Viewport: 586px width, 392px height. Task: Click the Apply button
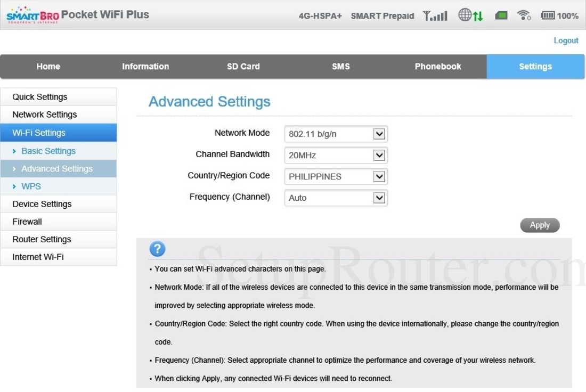(540, 225)
